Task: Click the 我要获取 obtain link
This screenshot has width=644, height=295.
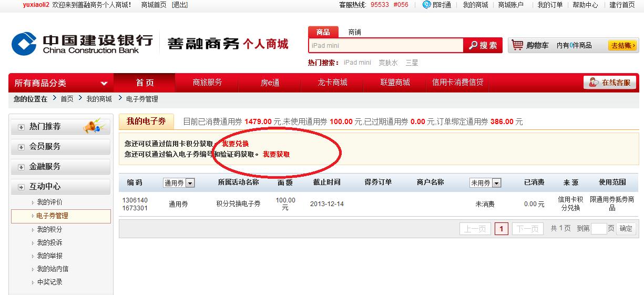Action: click(x=276, y=154)
